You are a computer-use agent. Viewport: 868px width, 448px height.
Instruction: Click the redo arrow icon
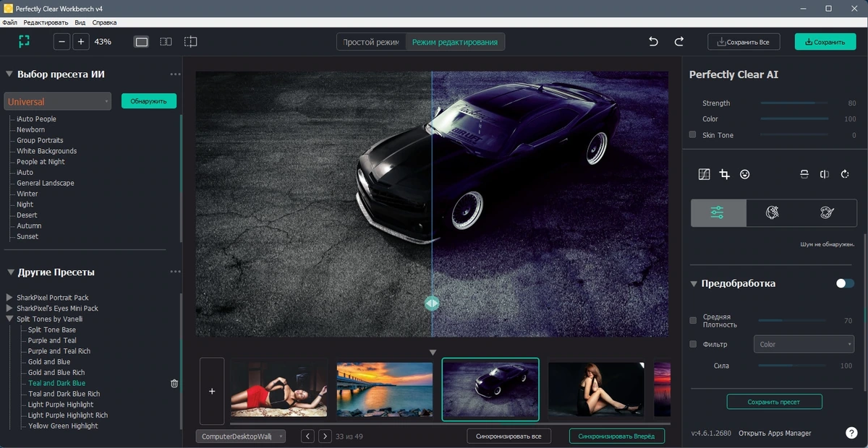tap(678, 42)
